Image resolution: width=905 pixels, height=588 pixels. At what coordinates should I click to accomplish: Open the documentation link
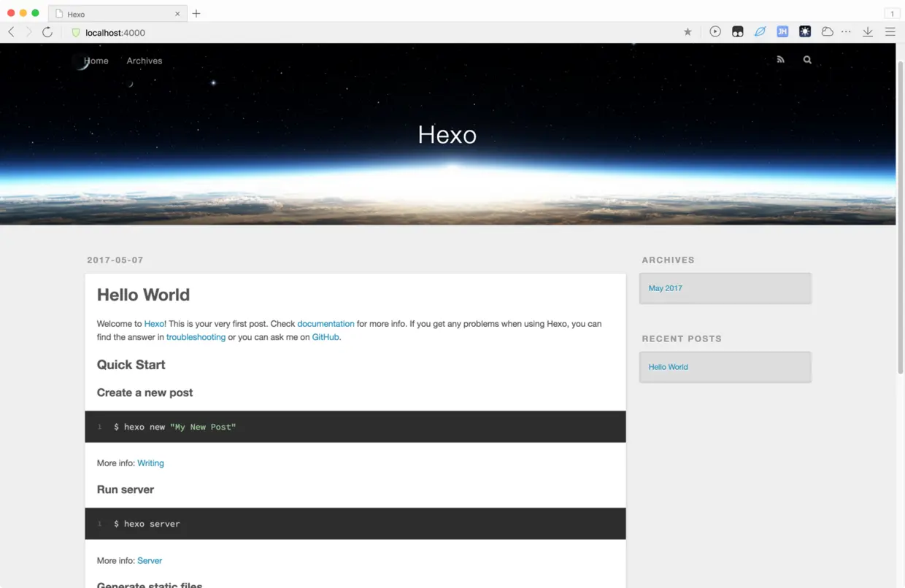(326, 324)
